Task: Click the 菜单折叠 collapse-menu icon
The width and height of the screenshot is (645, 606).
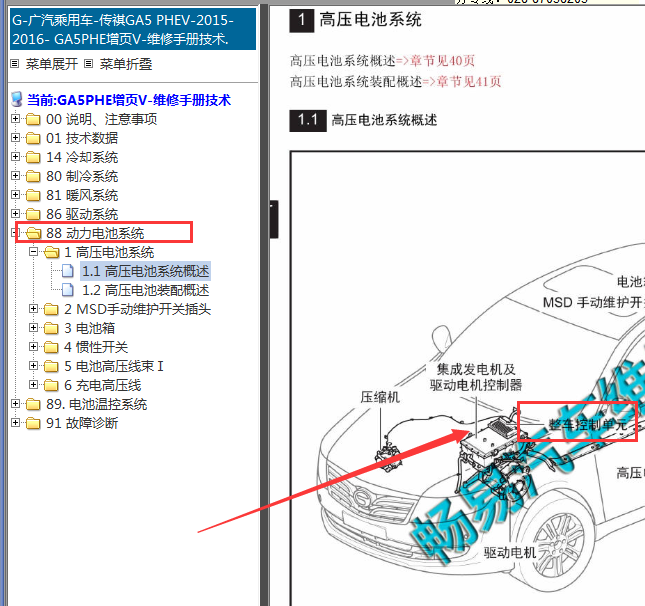Action: click(88, 64)
